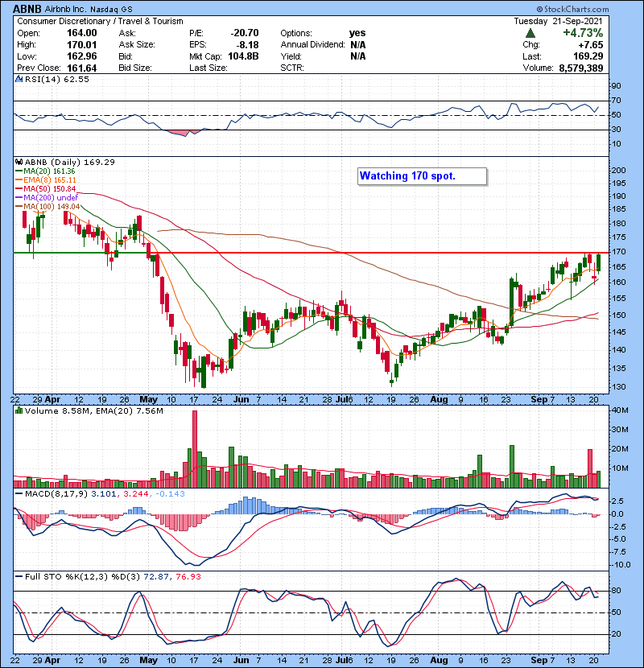Click the RSI(14) indicator icon
The height and width of the screenshot is (668, 644).
19,79
